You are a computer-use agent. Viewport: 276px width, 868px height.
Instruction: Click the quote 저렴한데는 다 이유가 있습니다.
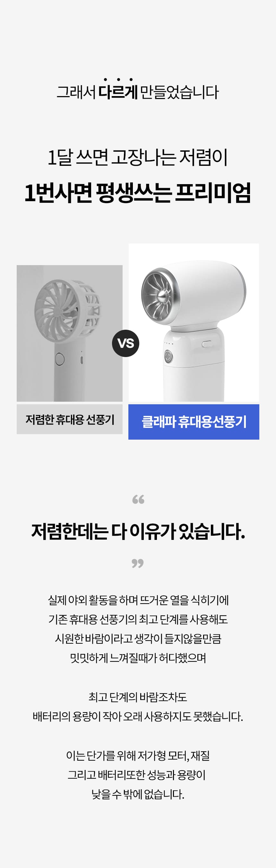(138, 532)
